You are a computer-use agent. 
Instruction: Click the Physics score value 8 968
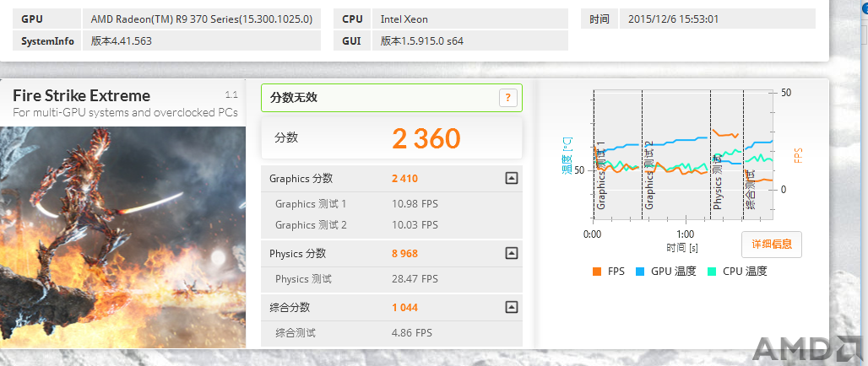(x=404, y=254)
